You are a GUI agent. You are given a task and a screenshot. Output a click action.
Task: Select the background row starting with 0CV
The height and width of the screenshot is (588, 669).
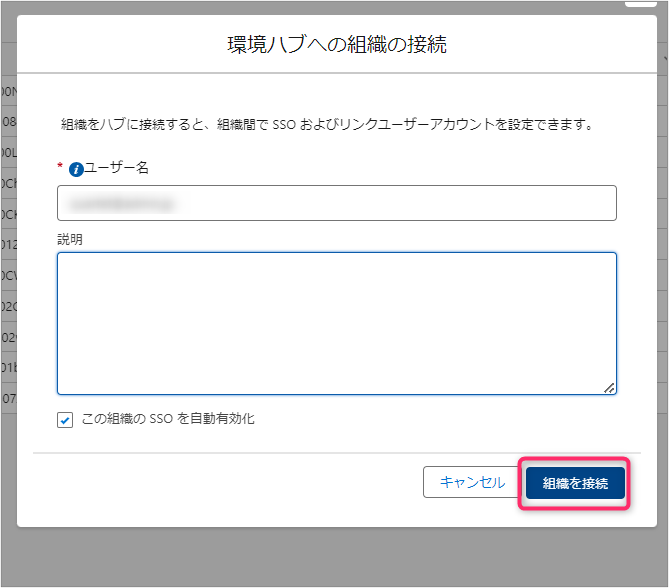tap(8, 276)
